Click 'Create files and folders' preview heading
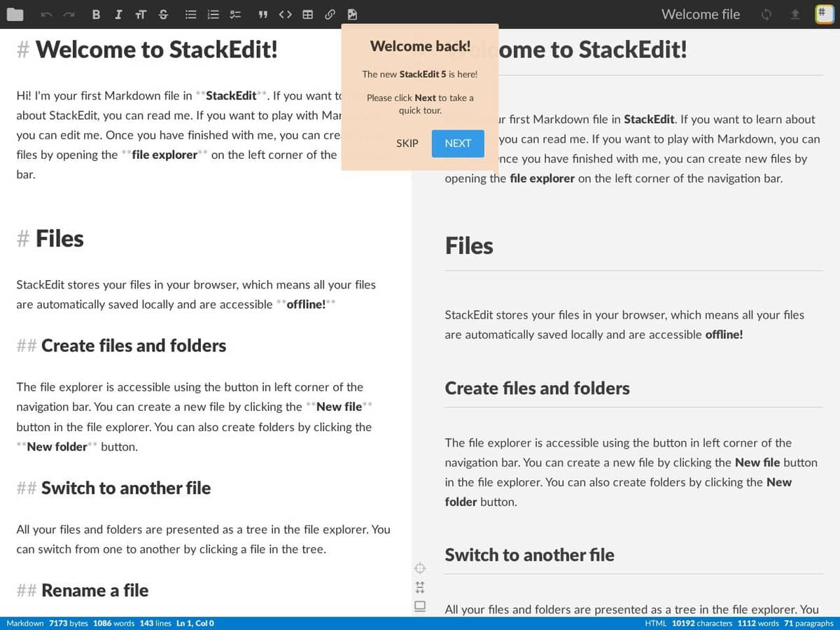The width and height of the screenshot is (840, 630). pos(538,388)
